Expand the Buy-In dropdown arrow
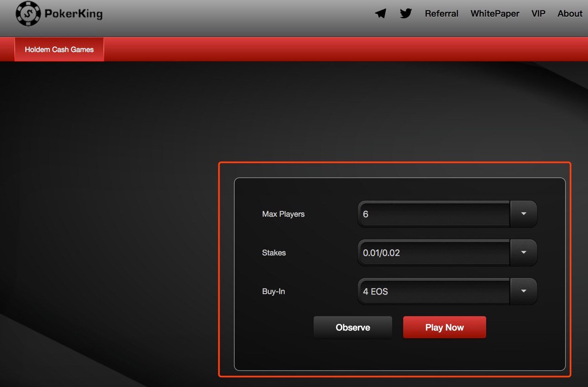This screenshot has width=588, height=387. tap(523, 291)
